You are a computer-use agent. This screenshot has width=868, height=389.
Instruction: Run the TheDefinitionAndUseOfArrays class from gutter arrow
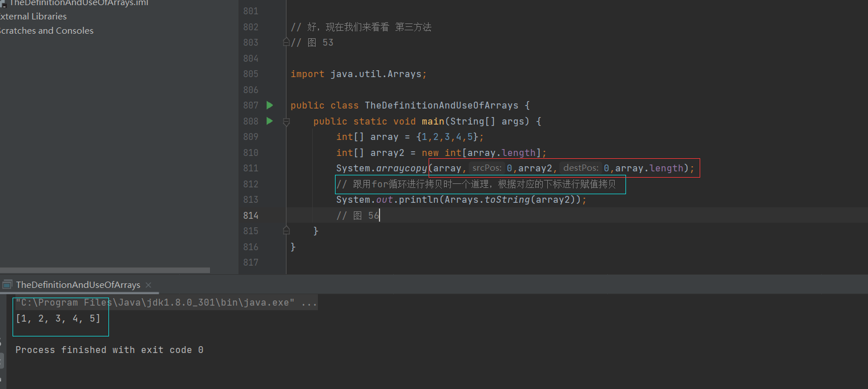[x=270, y=105]
